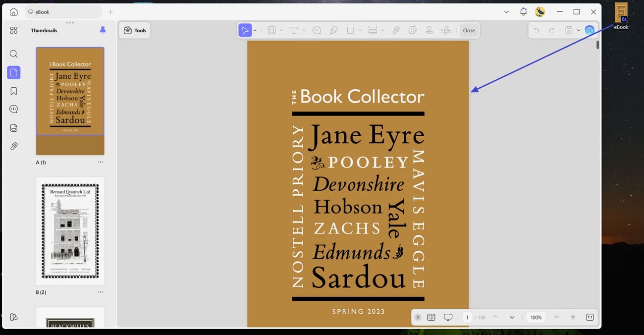Click the Redo arrow
The width and height of the screenshot is (644, 335).
pos(551,30)
